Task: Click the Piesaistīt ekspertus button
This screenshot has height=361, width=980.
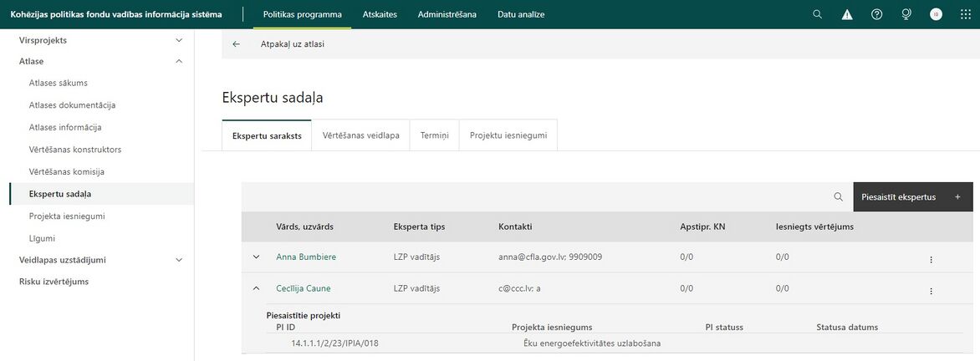Action: pos(913,196)
